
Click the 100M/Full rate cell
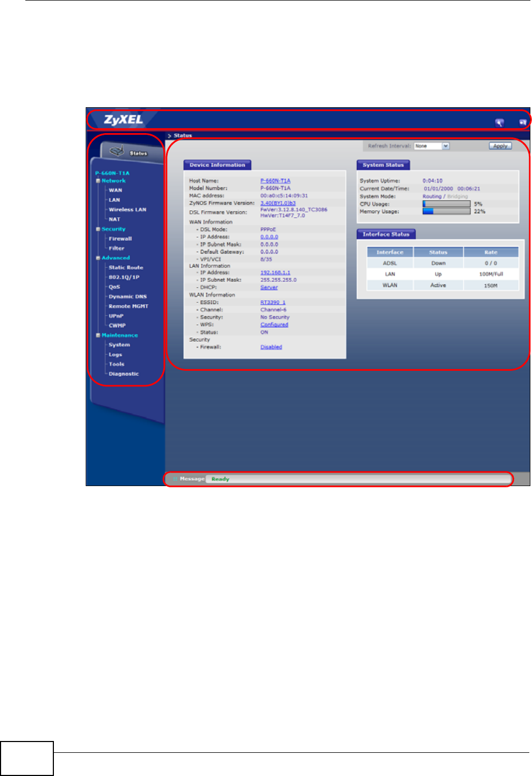coord(491,274)
